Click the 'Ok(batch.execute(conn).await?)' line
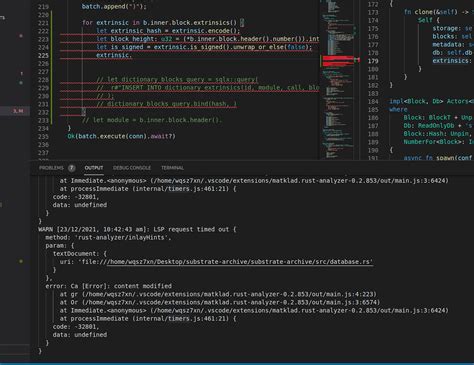 (x=121, y=136)
